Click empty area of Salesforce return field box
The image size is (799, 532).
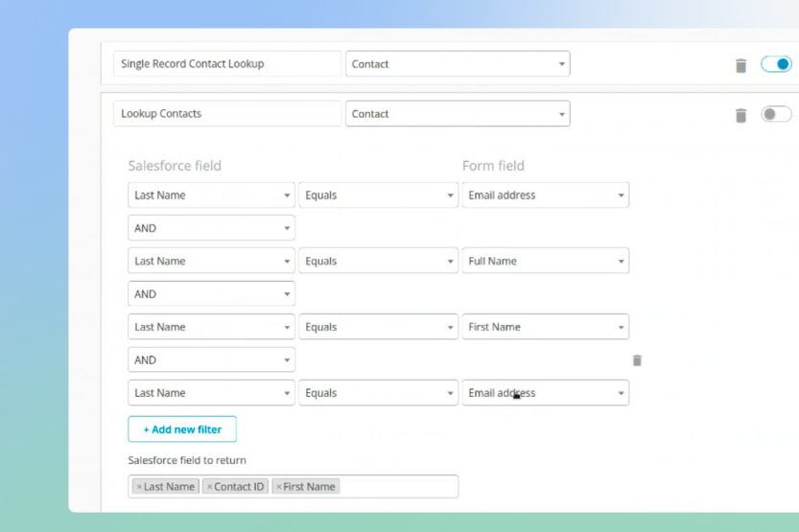[398, 487]
